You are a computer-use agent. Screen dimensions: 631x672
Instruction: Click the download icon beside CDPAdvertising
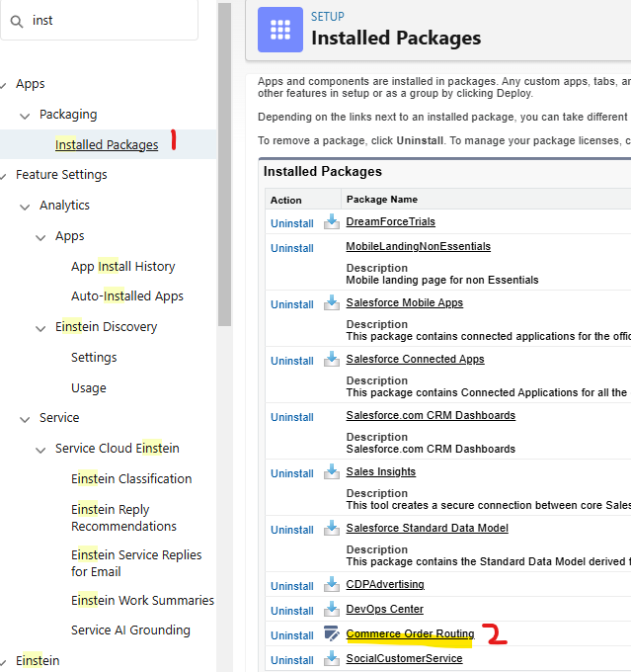click(x=331, y=584)
